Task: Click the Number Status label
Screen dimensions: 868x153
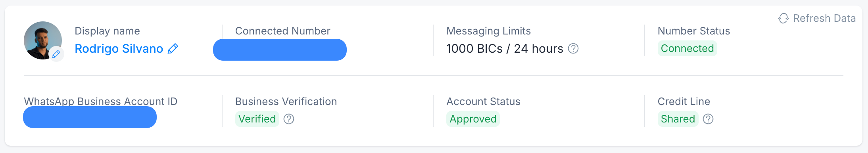Action: 694,31
